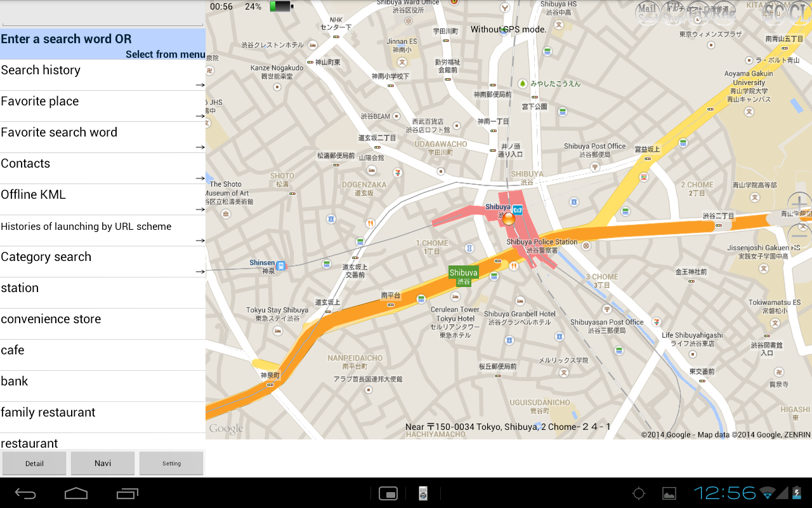The height and width of the screenshot is (508, 812).
Task: Tap the orange location marker at Shibuya
Action: (508, 219)
